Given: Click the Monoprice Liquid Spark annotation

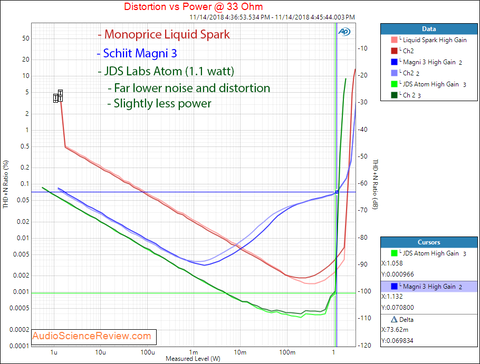Looking at the screenshot, I should pyautogui.click(x=164, y=34).
